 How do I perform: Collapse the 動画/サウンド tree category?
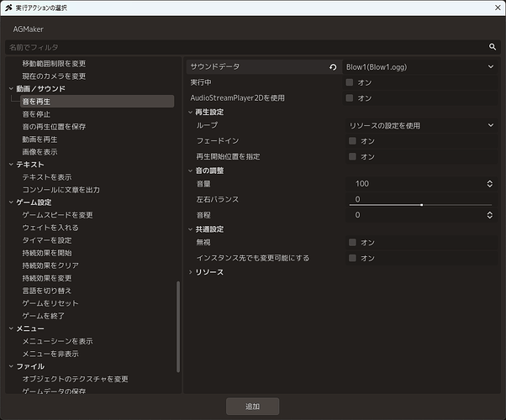[11, 89]
